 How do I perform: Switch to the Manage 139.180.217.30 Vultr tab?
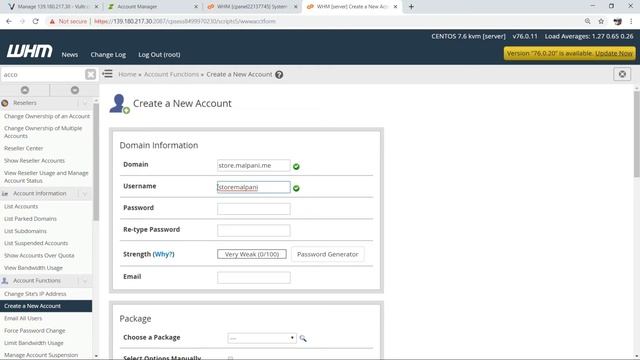(x=52, y=7)
